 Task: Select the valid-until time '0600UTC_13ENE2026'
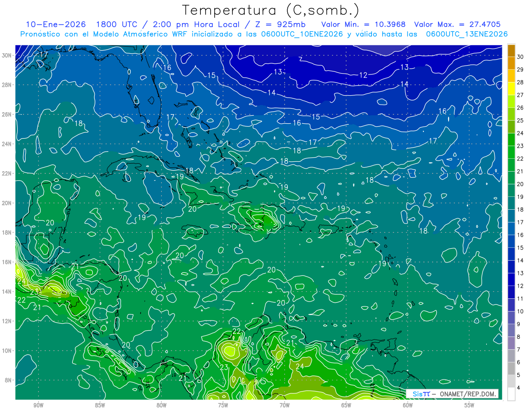(x=467, y=34)
